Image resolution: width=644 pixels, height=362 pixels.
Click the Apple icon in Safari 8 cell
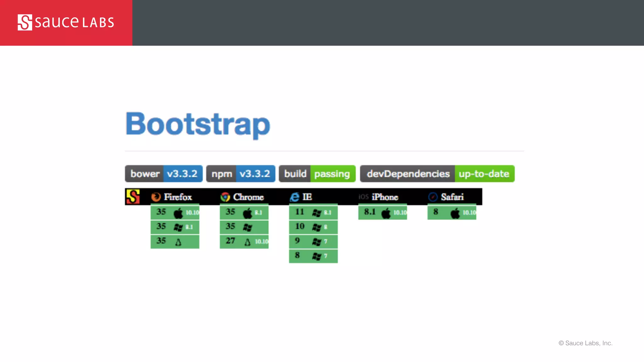pyautogui.click(x=455, y=213)
